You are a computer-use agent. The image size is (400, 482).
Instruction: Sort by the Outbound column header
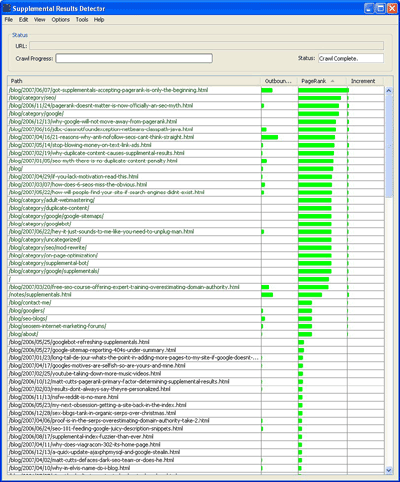(279, 81)
